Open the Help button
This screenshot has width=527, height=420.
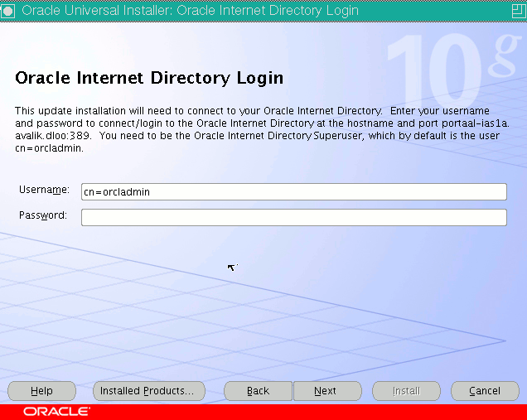(41, 391)
